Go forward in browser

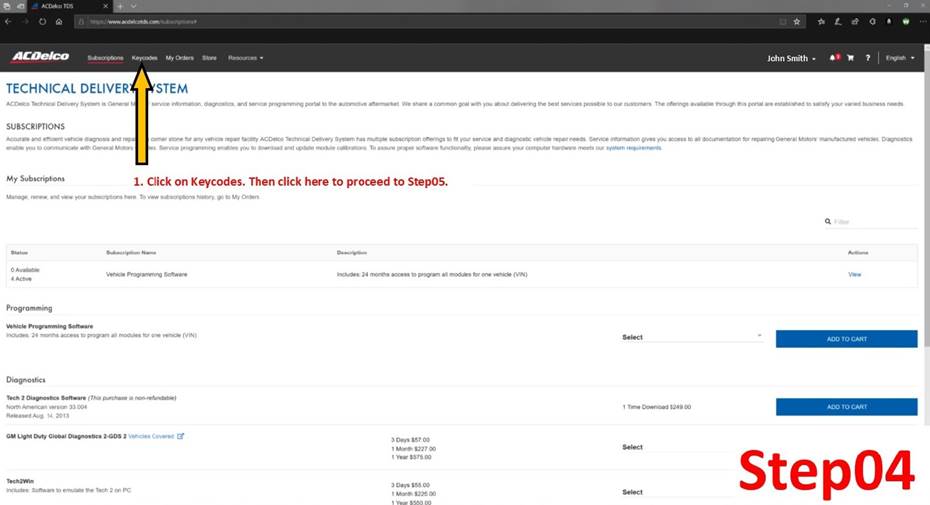point(26,21)
